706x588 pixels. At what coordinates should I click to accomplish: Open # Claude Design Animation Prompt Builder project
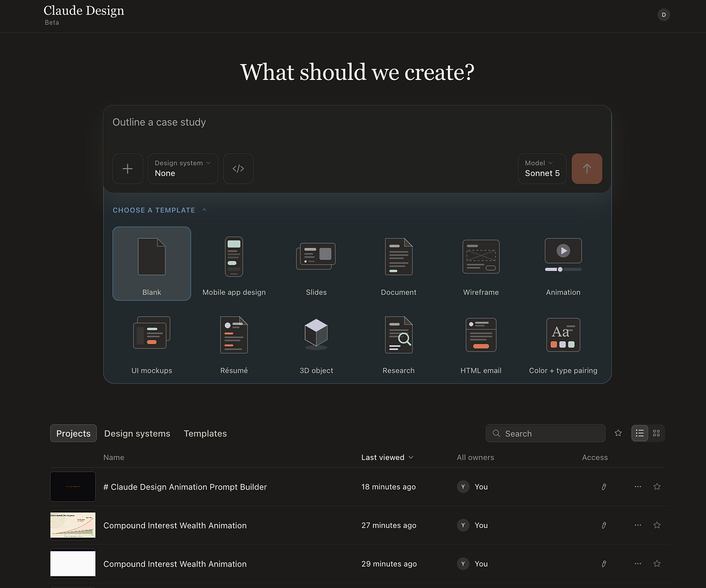pos(185,487)
